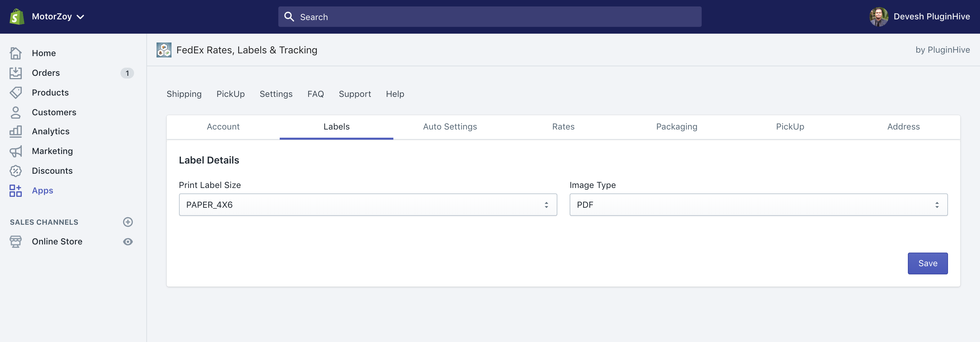View Online Store with eye icon
The width and height of the screenshot is (980, 342).
[128, 242]
